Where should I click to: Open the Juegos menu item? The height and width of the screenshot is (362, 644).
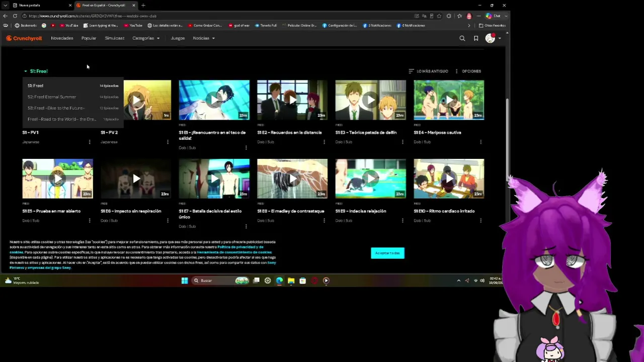click(x=178, y=38)
